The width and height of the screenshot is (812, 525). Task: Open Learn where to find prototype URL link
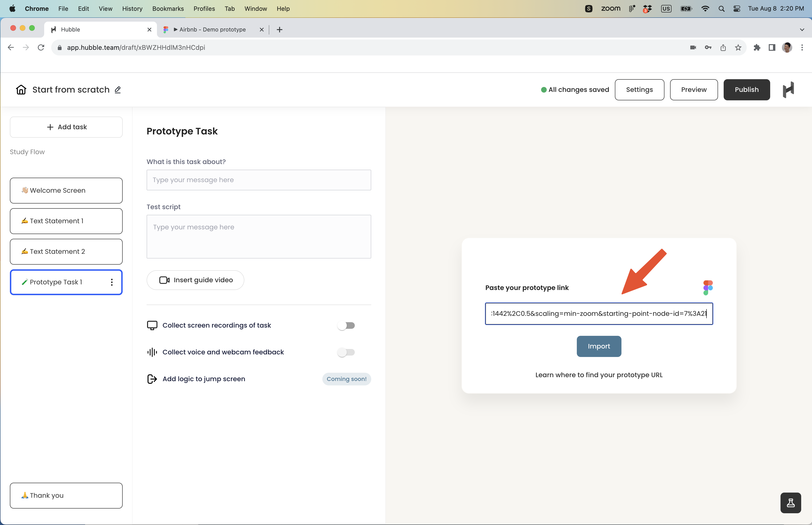point(599,375)
